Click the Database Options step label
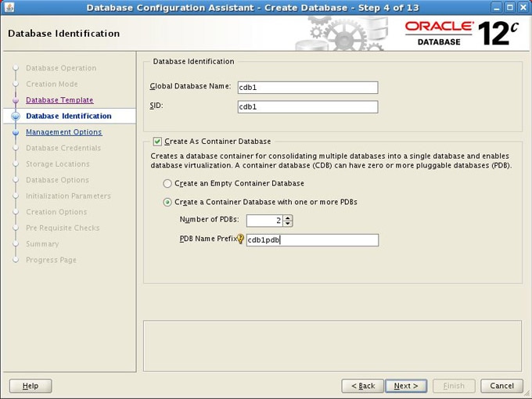Image resolution: width=532 pixels, height=399 pixels. click(57, 180)
